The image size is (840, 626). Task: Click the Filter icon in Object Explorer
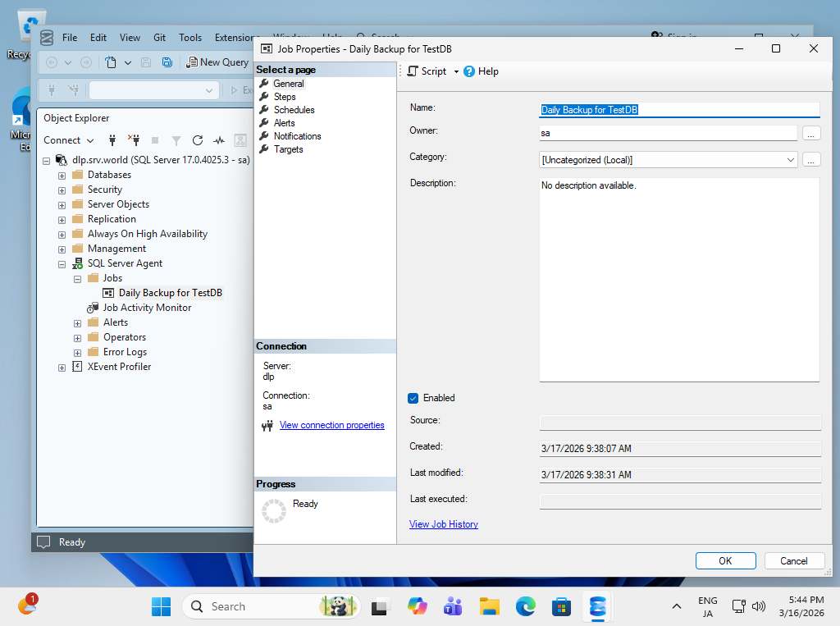[x=176, y=140]
